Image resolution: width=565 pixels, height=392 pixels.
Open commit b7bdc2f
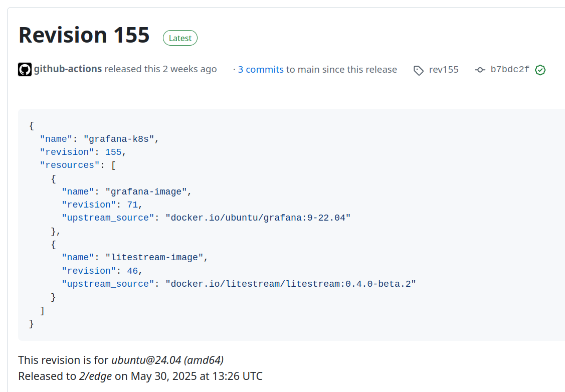pos(509,70)
